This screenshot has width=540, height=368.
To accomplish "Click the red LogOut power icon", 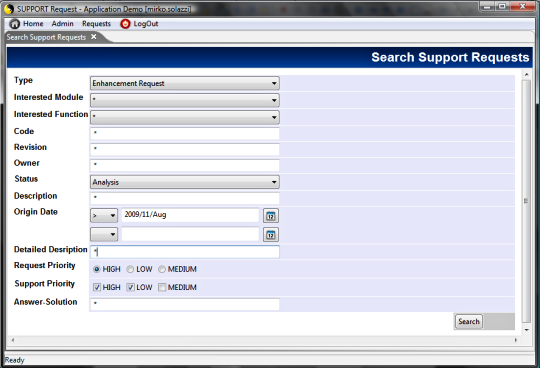I will tap(125, 24).
